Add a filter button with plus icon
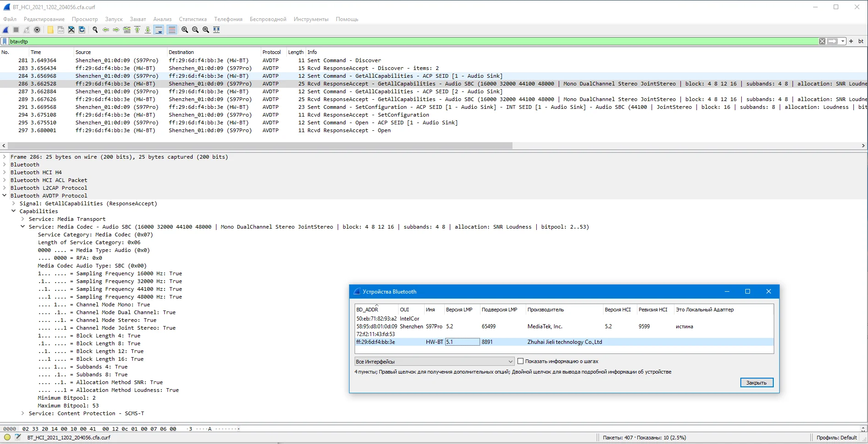The height and width of the screenshot is (444, 868). (x=851, y=41)
